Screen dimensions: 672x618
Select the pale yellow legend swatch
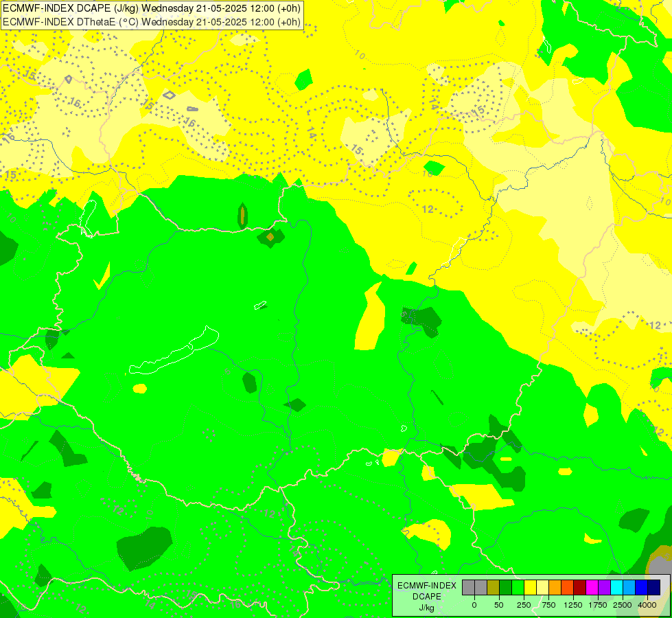[542, 588]
